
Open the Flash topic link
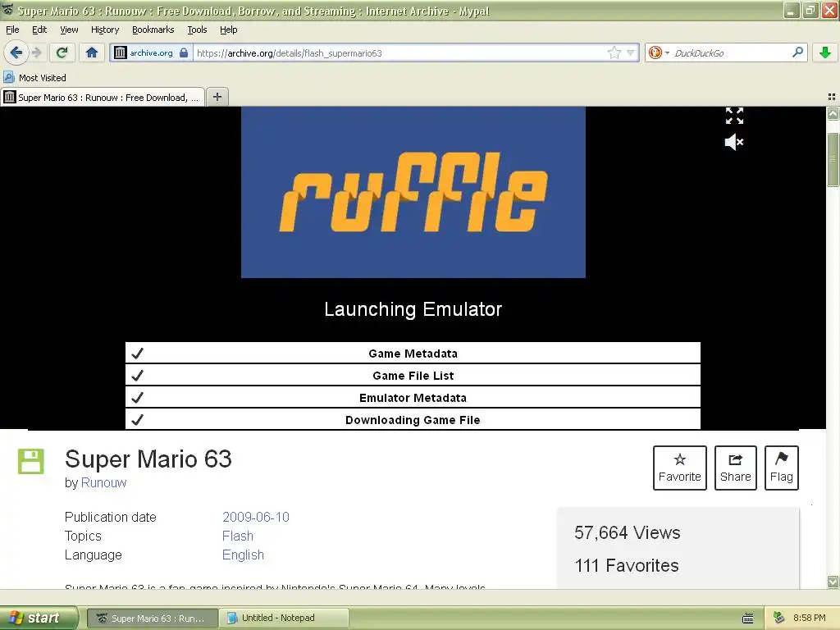(237, 536)
